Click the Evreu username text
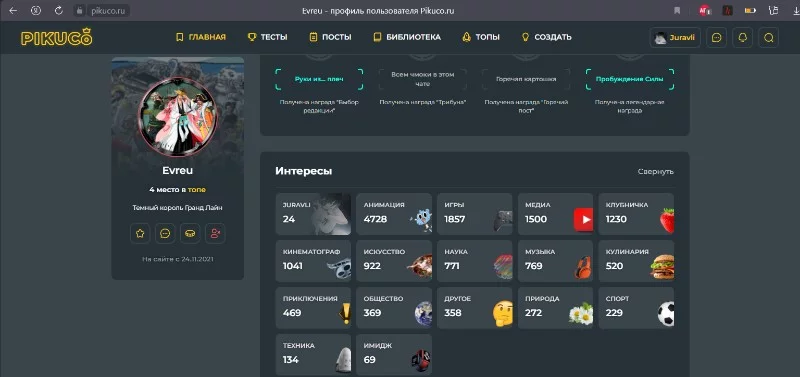 click(178, 171)
